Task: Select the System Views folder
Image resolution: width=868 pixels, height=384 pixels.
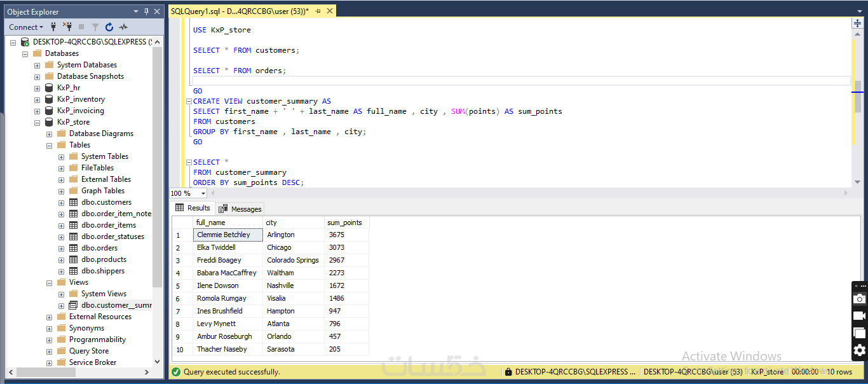Action: pyautogui.click(x=104, y=294)
